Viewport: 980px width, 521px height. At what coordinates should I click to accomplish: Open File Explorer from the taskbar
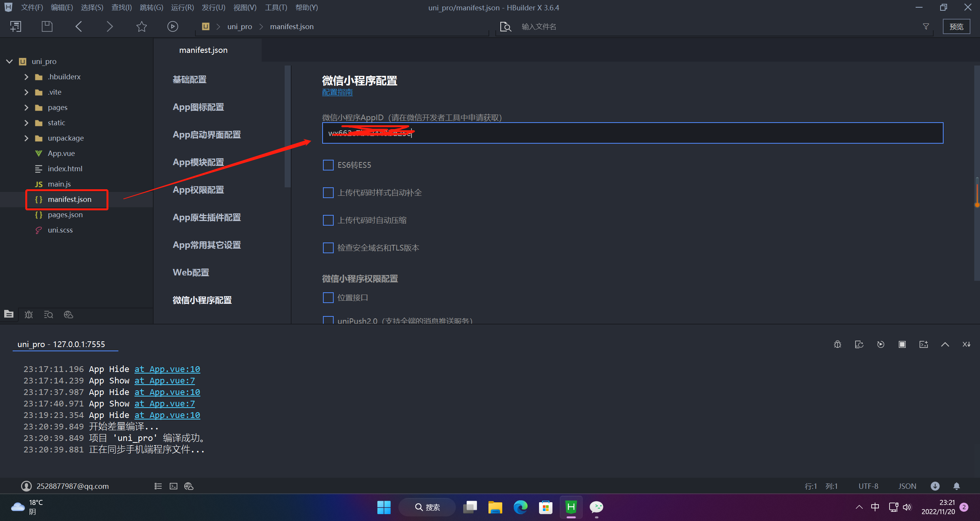495,507
